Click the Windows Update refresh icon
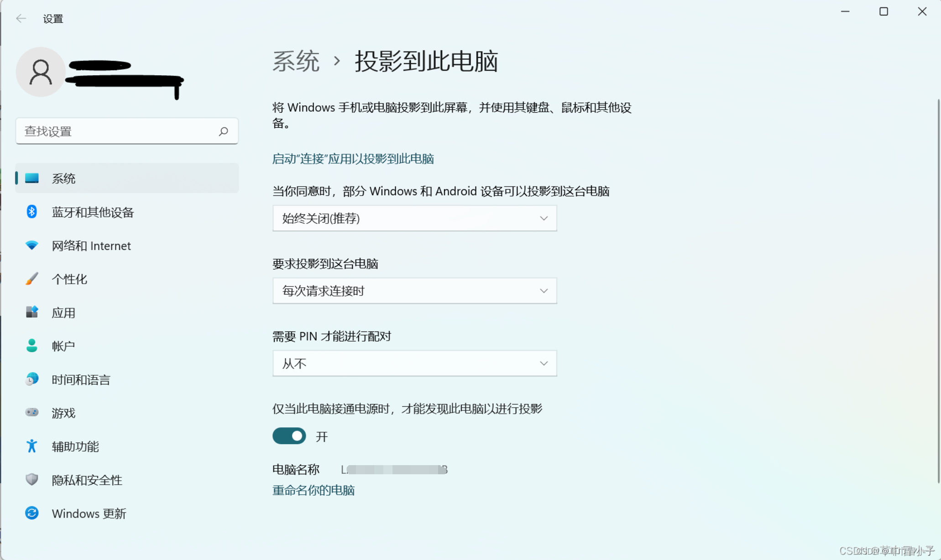 31,513
